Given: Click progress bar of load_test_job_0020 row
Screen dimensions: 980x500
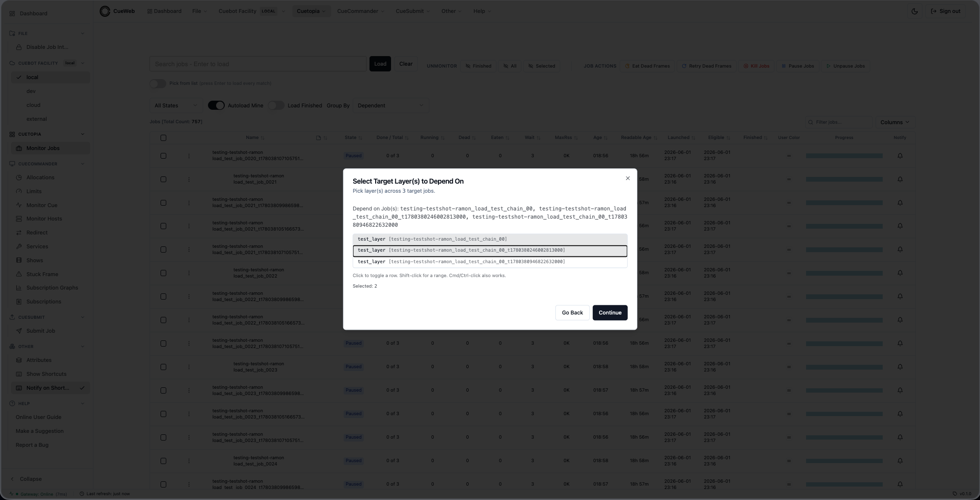Looking at the screenshot, I should tap(844, 156).
